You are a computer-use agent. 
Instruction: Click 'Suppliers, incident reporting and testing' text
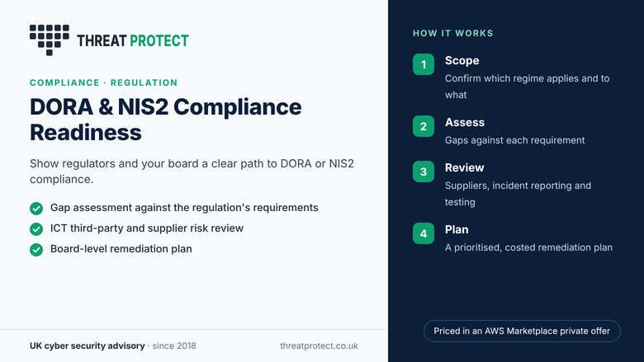519,194
